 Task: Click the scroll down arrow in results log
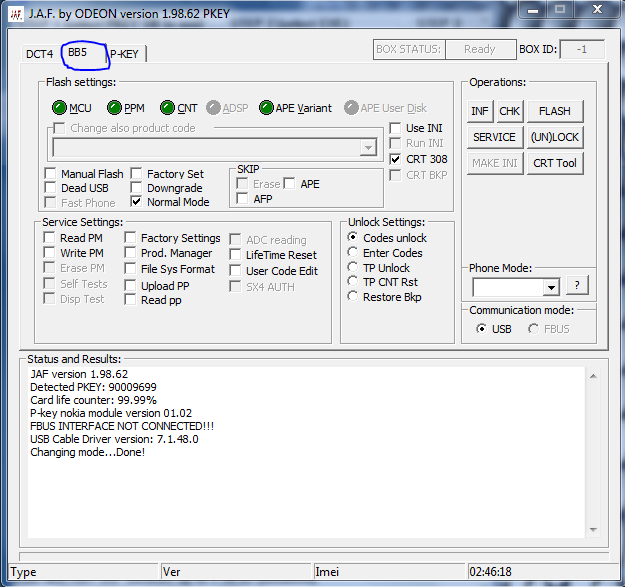[594, 530]
